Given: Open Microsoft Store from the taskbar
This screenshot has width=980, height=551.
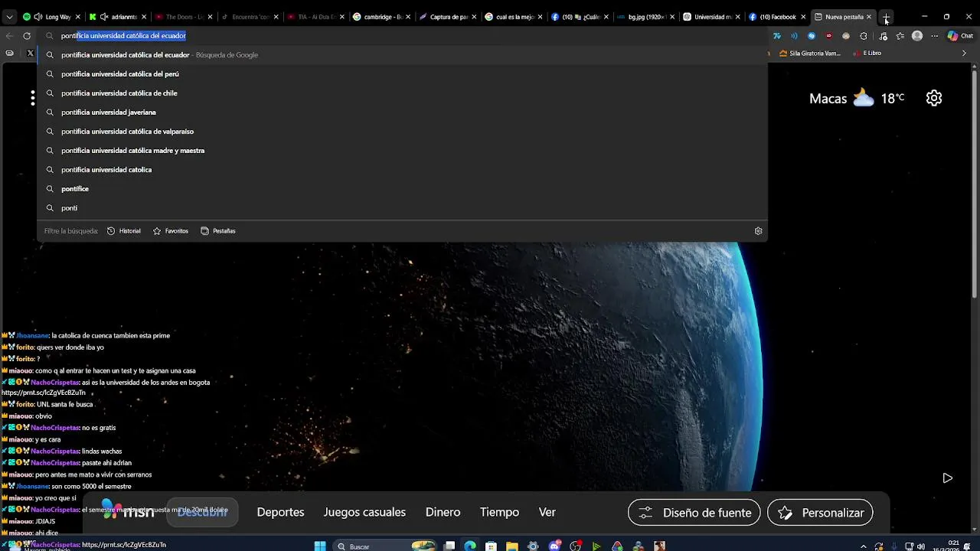Looking at the screenshot, I should click(491, 546).
